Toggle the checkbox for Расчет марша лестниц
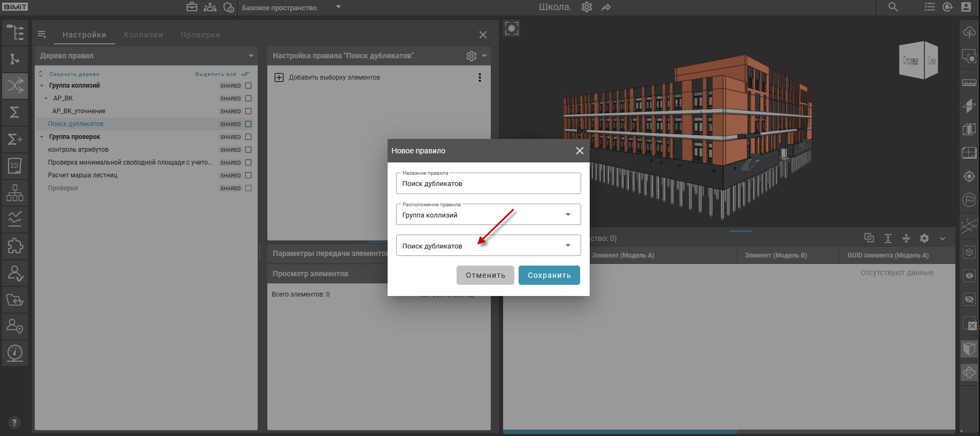 click(x=248, y=175)
